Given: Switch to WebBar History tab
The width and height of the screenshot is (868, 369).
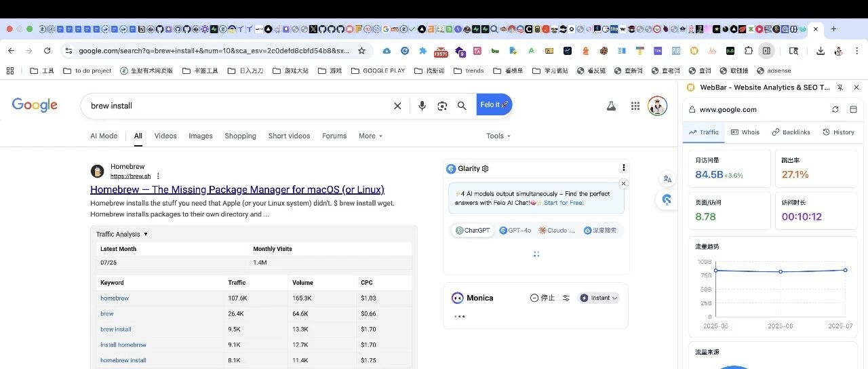Looking at the screenshot, I should pos(838,132).
